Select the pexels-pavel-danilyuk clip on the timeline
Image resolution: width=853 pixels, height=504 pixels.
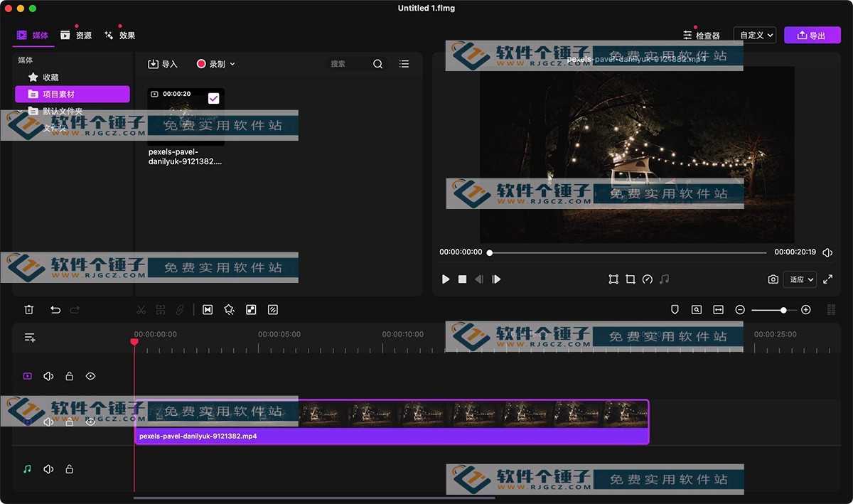coord(392,422)
